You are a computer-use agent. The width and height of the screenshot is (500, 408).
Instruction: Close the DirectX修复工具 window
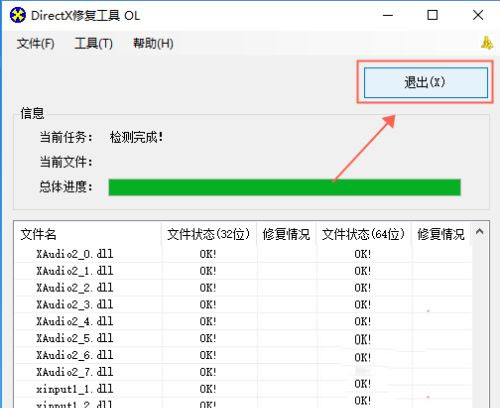point(478,15)
